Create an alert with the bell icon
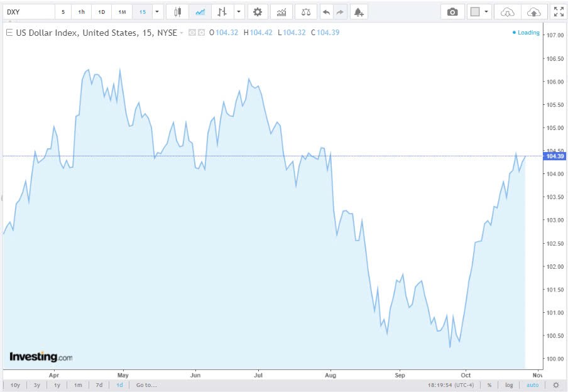The height and width of the screenshot is (392, 568). pyautogui.click(x=358, y=12)
